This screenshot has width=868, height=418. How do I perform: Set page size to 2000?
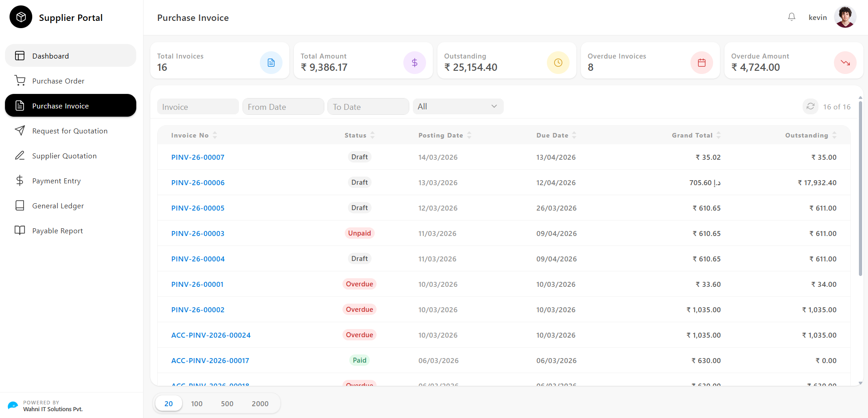[260, 403]
